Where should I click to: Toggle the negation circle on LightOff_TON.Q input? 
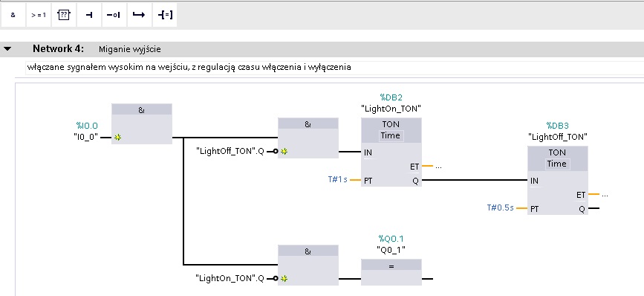pyautogui.click(x=275, y=152)
